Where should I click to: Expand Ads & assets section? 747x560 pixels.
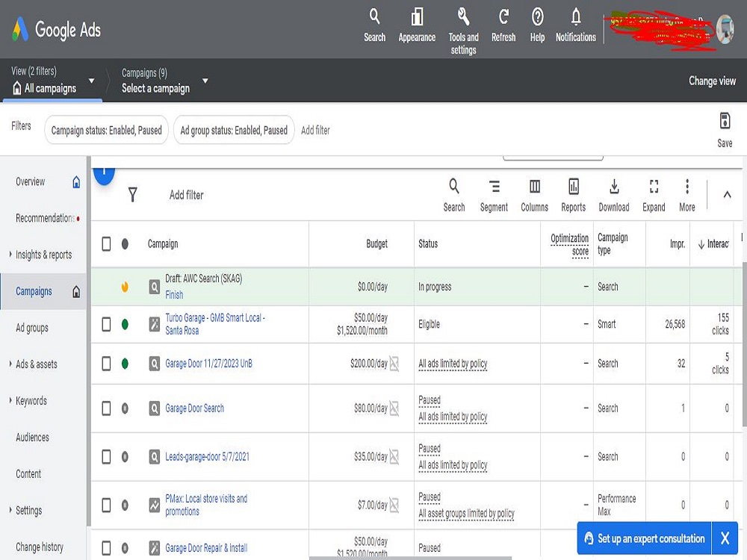tap(10, 364)
